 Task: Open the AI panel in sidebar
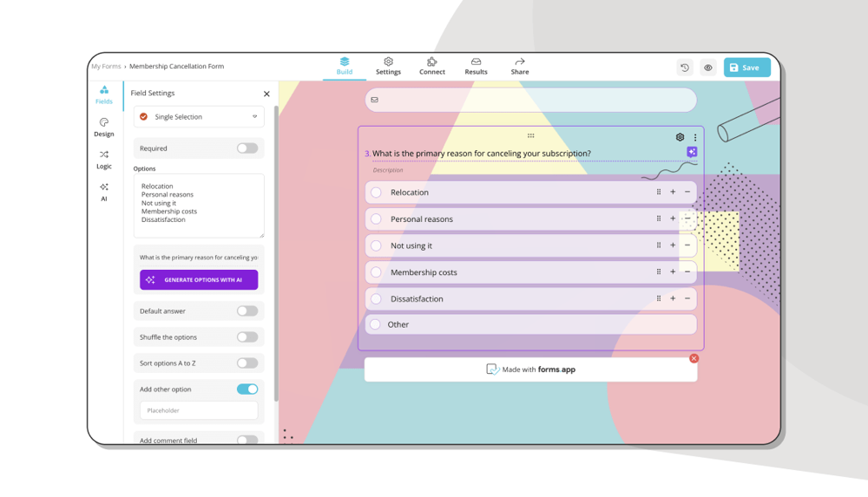click(x=104, y=192)
